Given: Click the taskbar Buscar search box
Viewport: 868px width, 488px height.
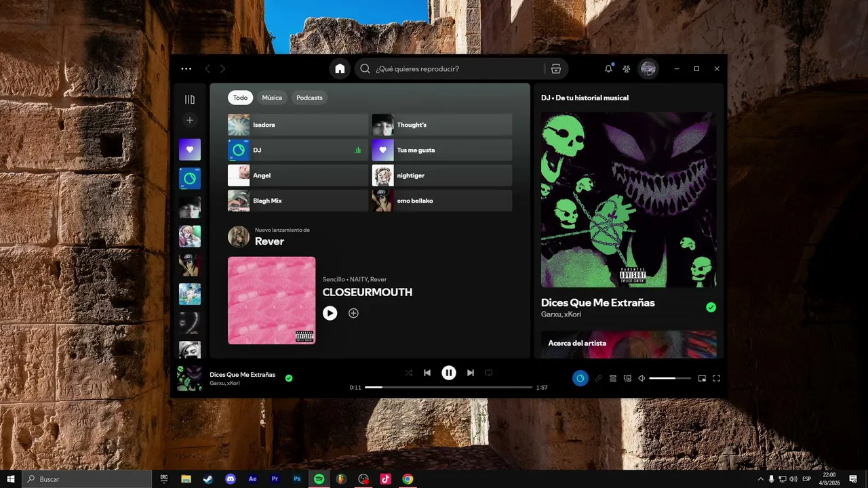Looking at the screenshot, I should click(87, 479).
